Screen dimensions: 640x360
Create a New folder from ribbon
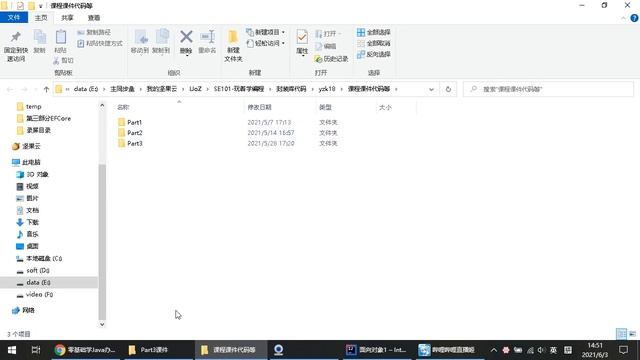point(233,45)
